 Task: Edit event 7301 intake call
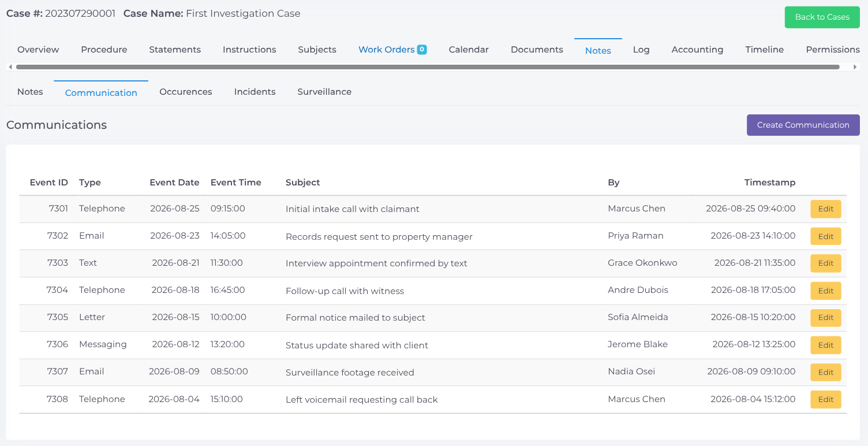[x=826, y=209]
